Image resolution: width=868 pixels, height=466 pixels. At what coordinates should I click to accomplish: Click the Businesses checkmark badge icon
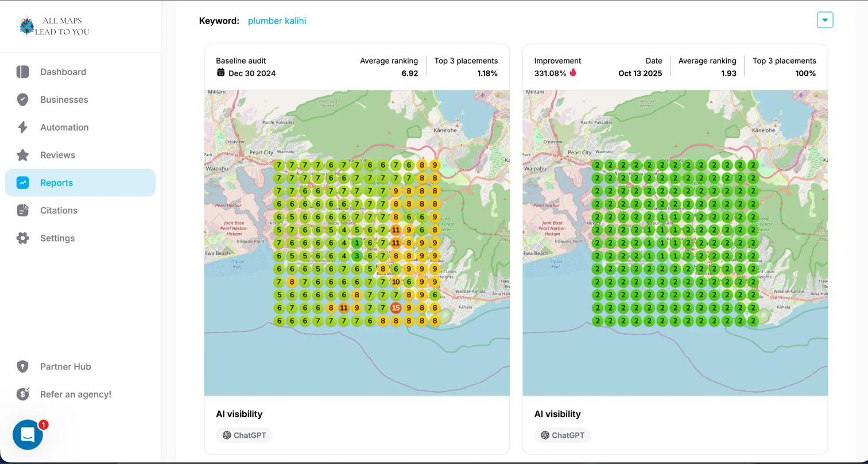point(23,100)
